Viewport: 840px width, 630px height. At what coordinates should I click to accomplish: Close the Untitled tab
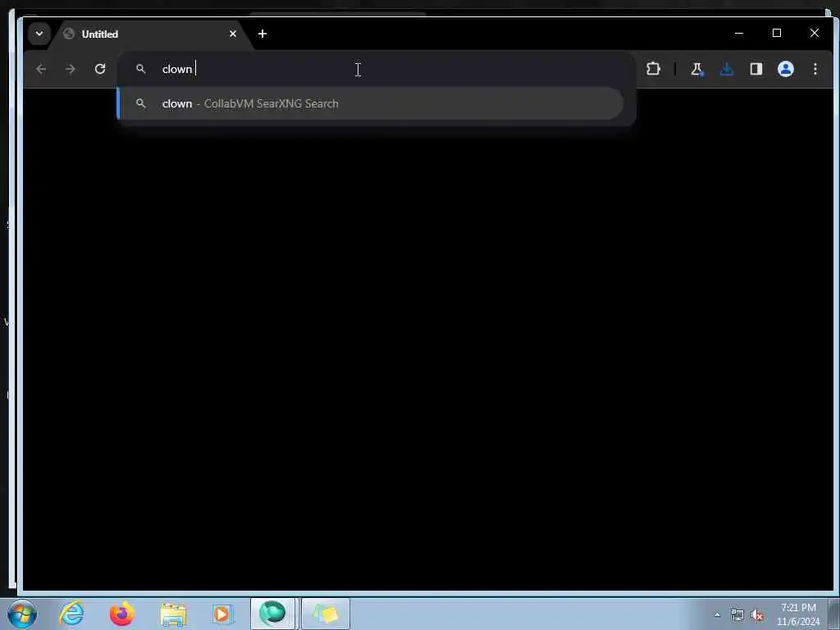click(232, 34)
